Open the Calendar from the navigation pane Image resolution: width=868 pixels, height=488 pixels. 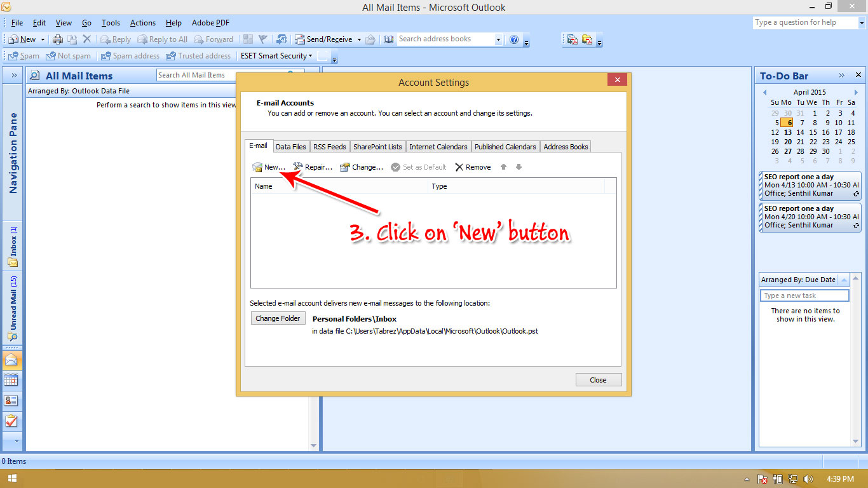click(x=13, y=380)
